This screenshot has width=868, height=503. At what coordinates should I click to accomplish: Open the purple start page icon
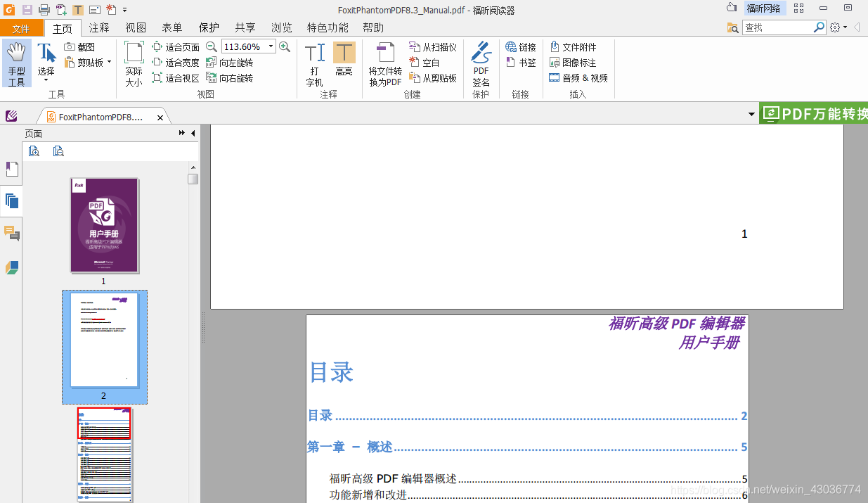(x=11, y=116)
